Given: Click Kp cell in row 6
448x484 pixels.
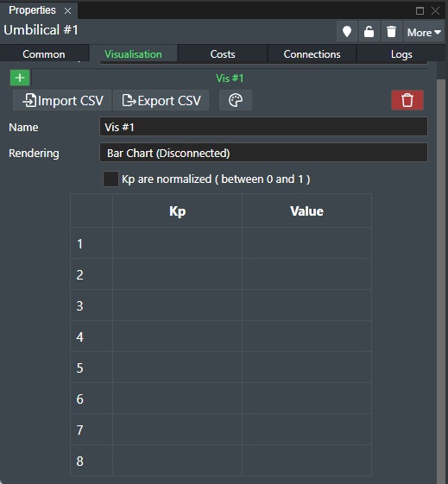Looking at the screenshot, I should click(x=177, y=399).
